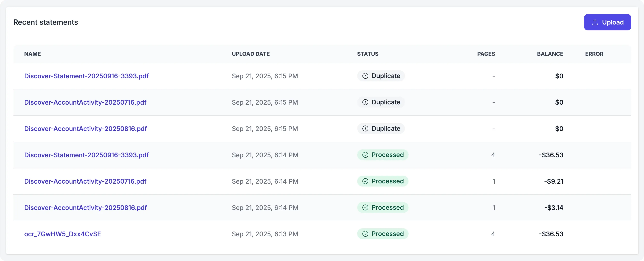Click Processed badge for ocr_7GwHW5_Dxx4CvSE row

coord(383,234)
